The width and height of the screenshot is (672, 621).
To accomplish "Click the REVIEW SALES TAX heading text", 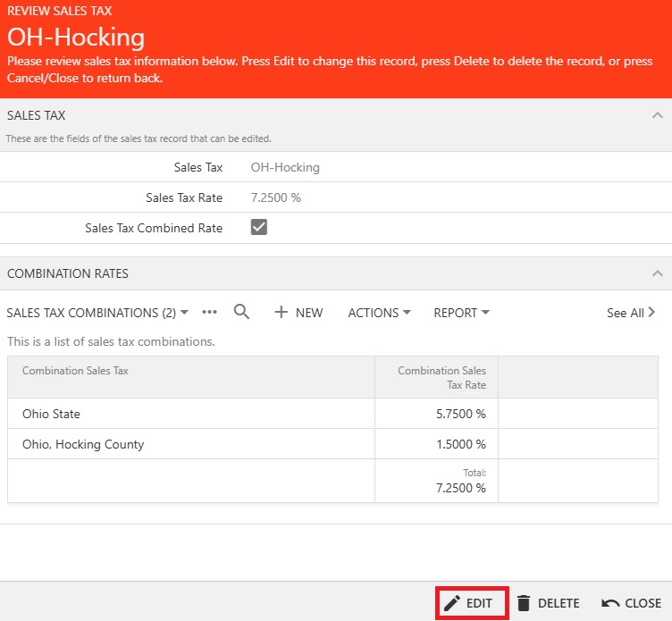I will click(x=59, y=11).
